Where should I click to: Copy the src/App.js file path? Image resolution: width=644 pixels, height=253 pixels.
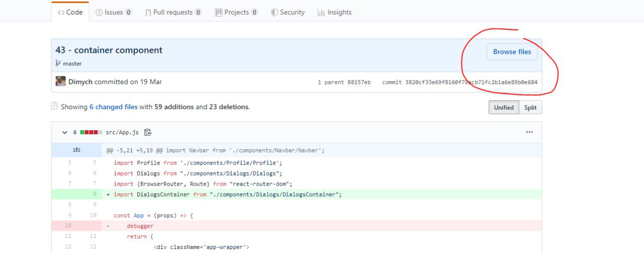[x=147, y=132]
